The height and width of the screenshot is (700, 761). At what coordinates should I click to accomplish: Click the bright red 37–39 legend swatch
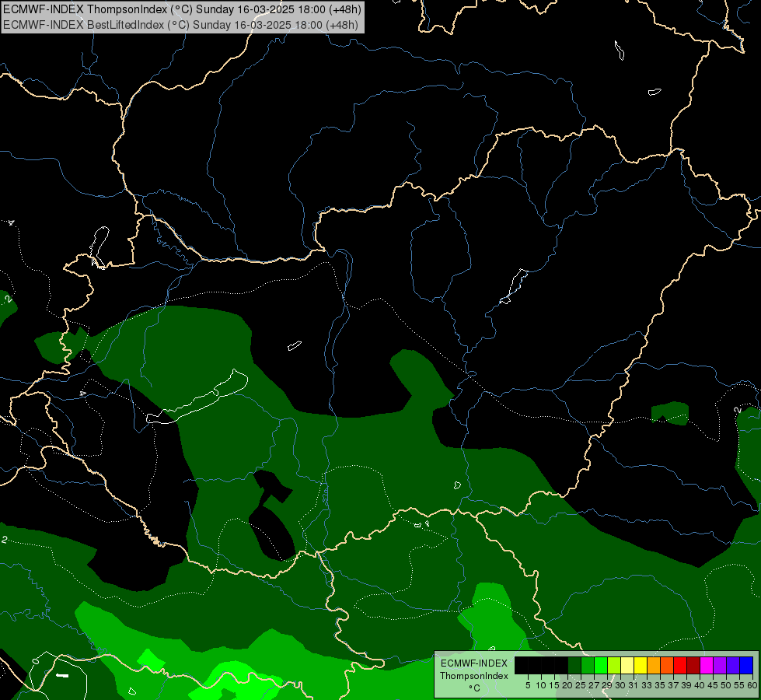(680, 666)
